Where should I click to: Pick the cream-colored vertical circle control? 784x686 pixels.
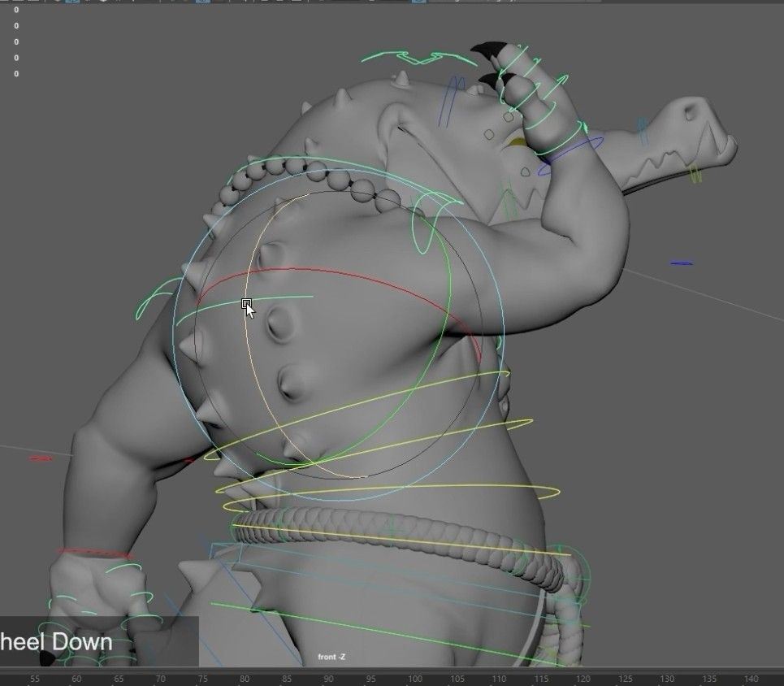(249, 350)
